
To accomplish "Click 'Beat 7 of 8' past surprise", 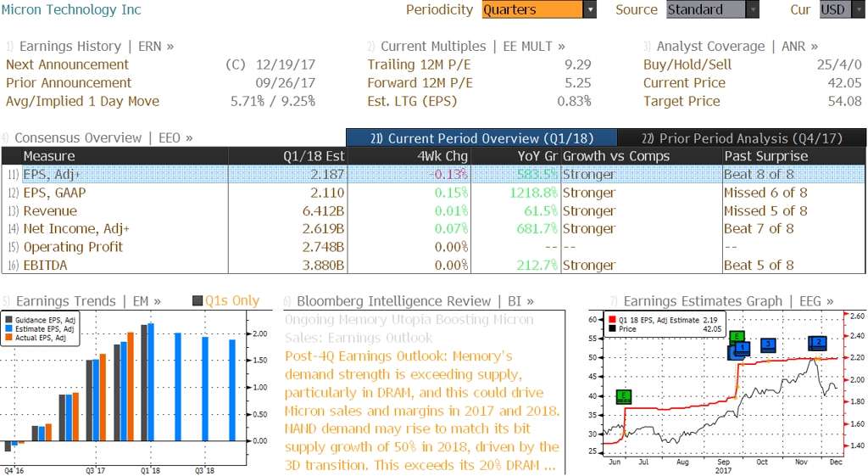I will click(x=759, y=228).
